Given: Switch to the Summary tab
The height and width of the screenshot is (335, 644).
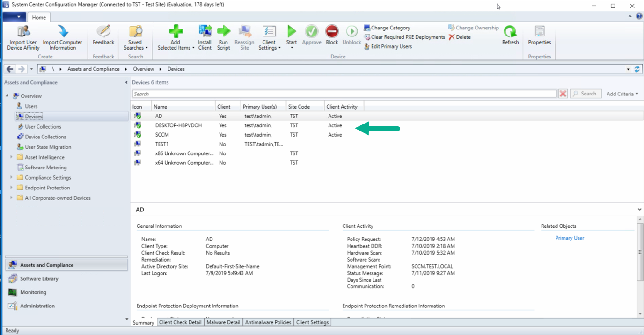Looking at the screenshot, I should [143, 323].
